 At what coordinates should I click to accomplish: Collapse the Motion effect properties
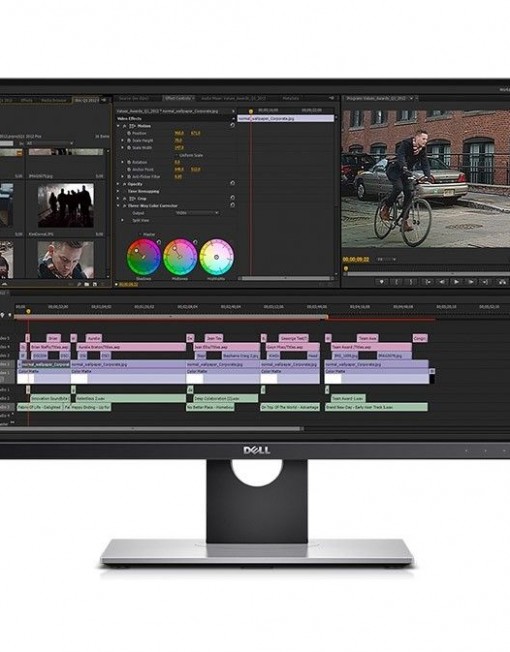tap(118, 126)
